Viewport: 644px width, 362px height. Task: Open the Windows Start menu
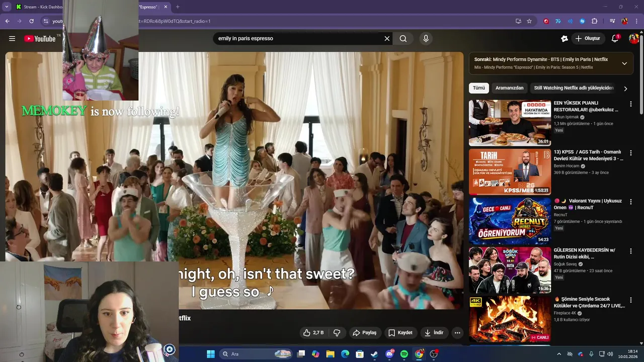[x=211, y=354]
